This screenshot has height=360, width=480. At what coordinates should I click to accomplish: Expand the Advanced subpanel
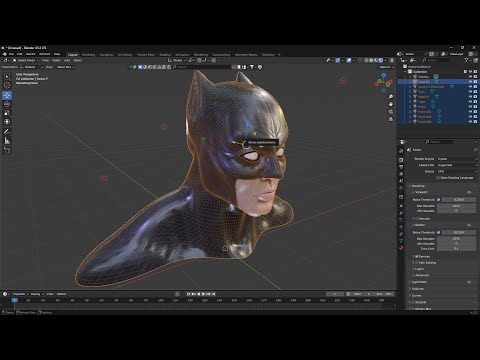pyautogui.click(x=421, y=275)
